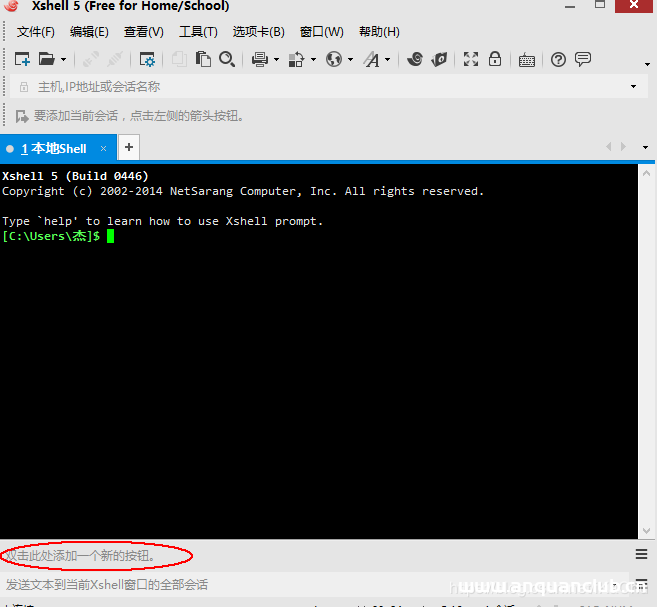Lock the screen with the padlock icon
This screenshot has width=657, height=607.
(x=495, y=59)
